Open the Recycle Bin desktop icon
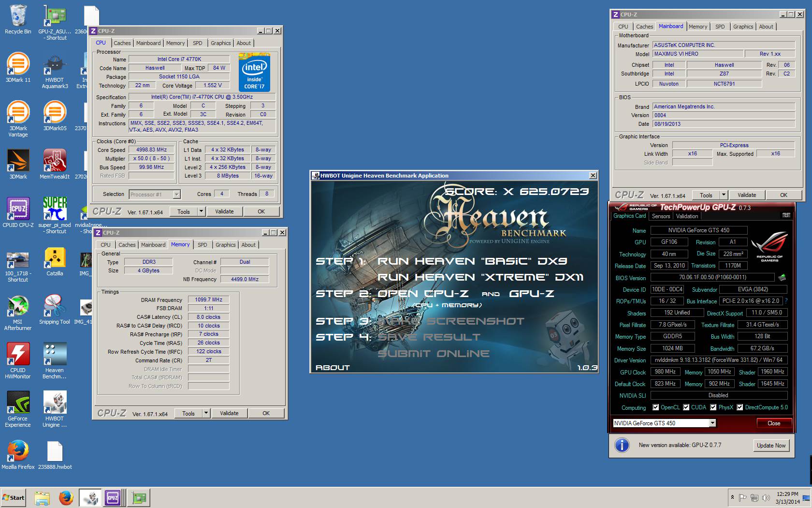The height and width of the screenshot is (508, 812). pyautogui.click(x=18, y=19)
